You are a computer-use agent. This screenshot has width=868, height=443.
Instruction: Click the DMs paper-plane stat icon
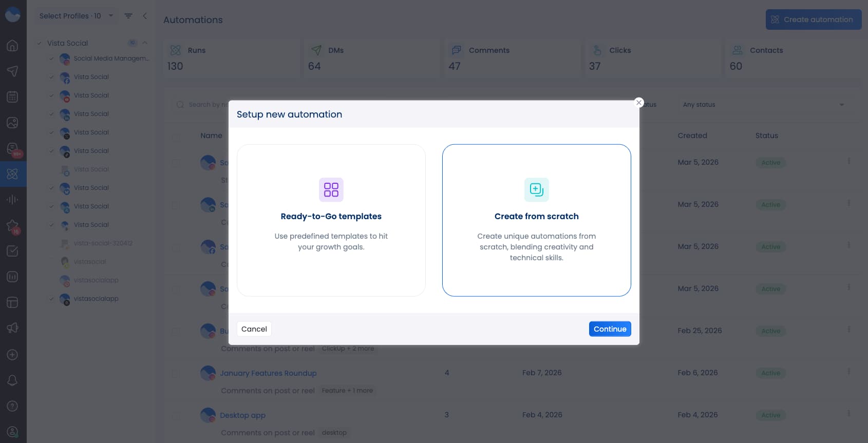pos(316,50)
